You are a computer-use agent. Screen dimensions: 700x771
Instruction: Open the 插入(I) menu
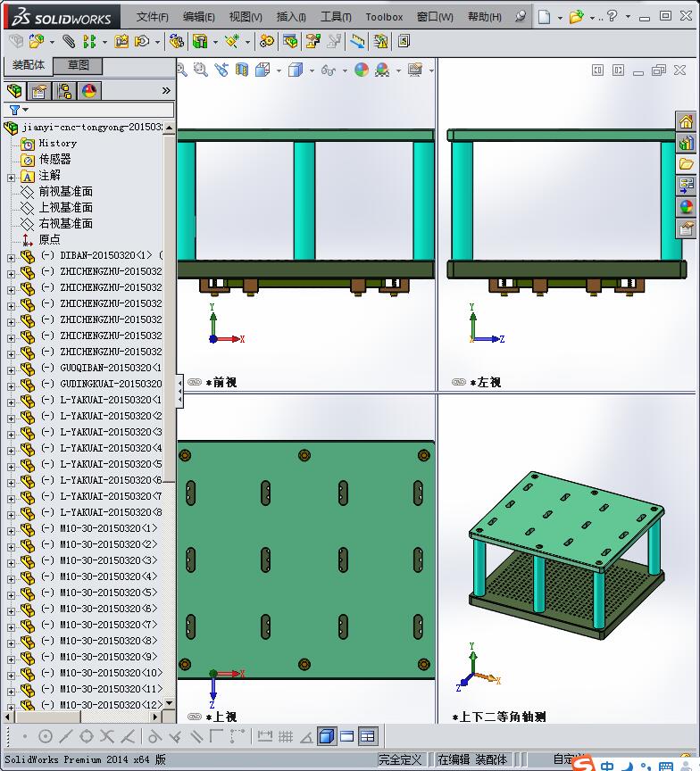click(x=291, y=17)
